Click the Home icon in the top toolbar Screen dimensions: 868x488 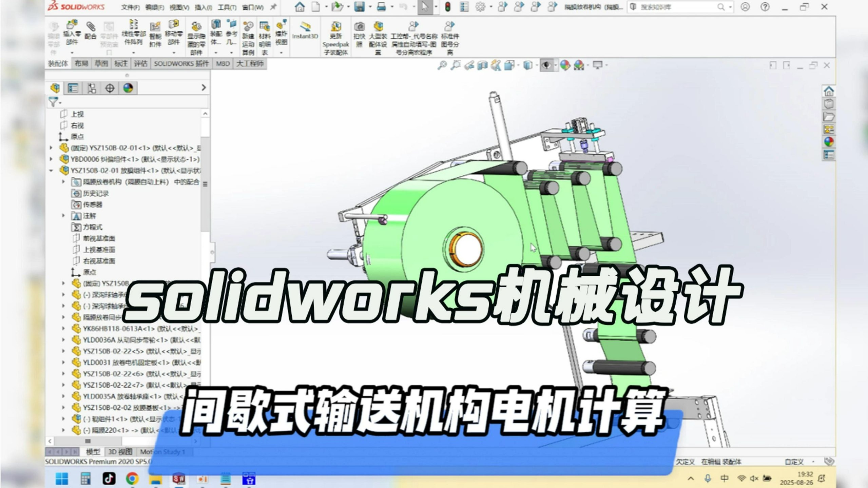300,7
